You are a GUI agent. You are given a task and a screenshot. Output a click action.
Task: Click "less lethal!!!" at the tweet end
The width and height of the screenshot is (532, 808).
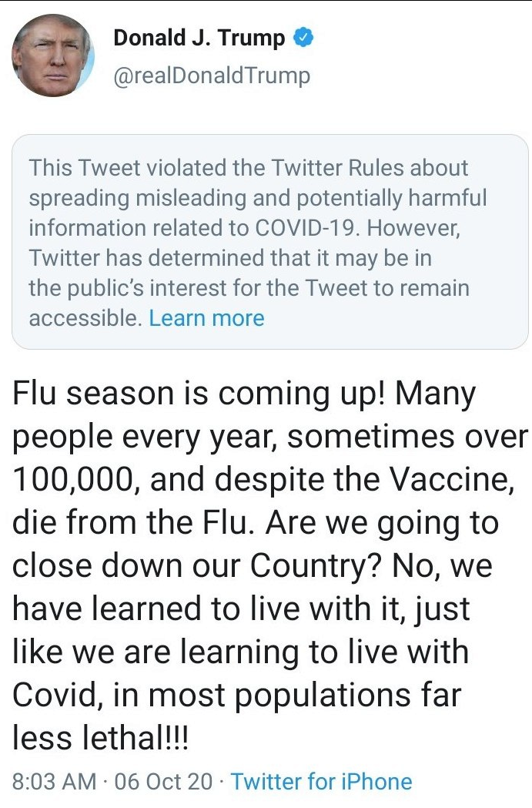pos(102,738)
